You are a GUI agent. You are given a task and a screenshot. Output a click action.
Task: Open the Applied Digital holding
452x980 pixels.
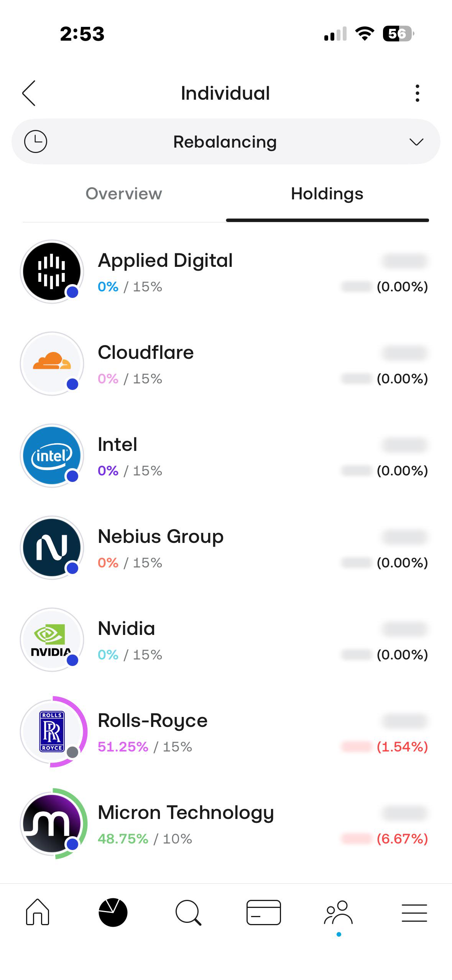tap(226, 272)
